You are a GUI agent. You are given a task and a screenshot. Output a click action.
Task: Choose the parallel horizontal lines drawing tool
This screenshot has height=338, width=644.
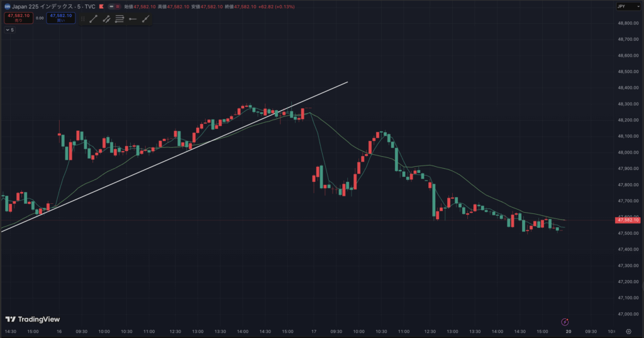coord(119,19)
